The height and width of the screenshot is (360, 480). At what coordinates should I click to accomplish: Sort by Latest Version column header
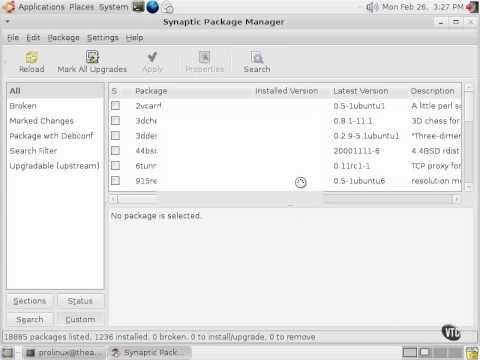(x=361, y=91)
